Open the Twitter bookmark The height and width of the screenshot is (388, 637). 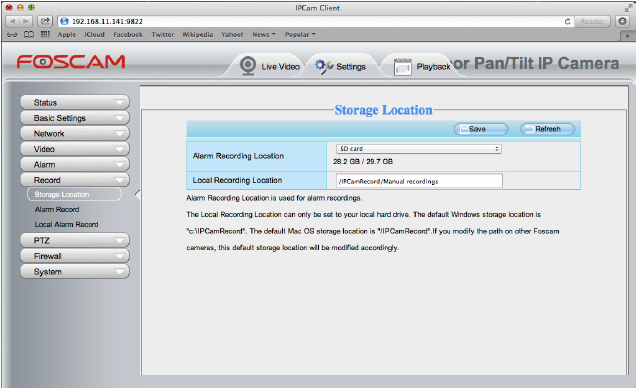162,35
